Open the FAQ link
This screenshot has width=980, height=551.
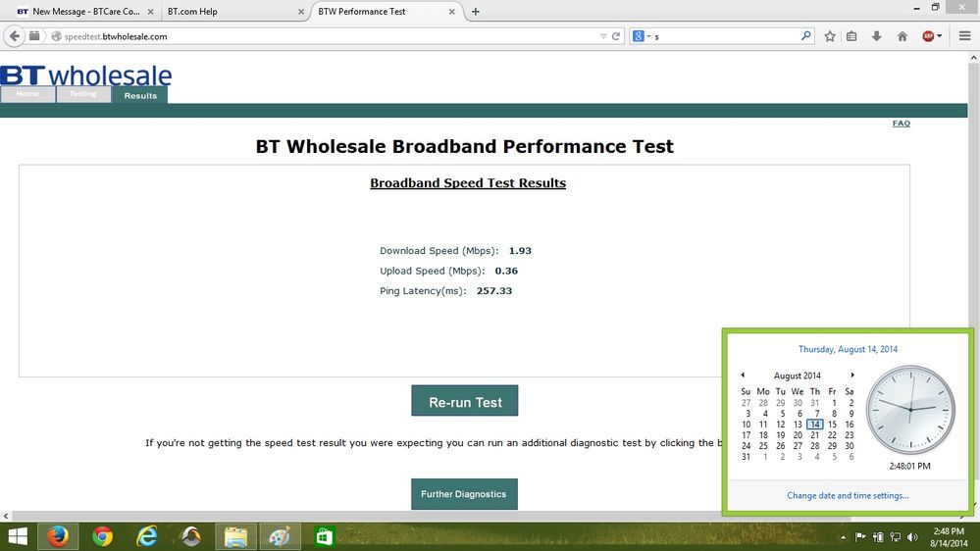pyautogui.click(x=902, y=124)
